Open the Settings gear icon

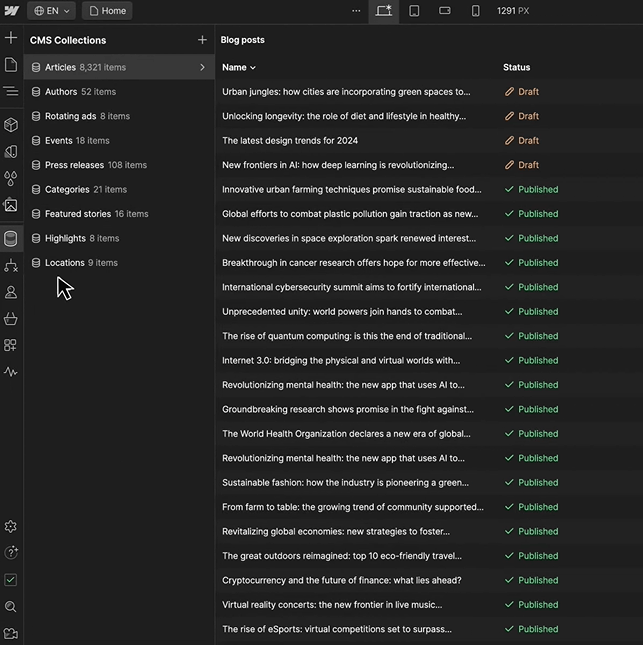click(11, 527)
